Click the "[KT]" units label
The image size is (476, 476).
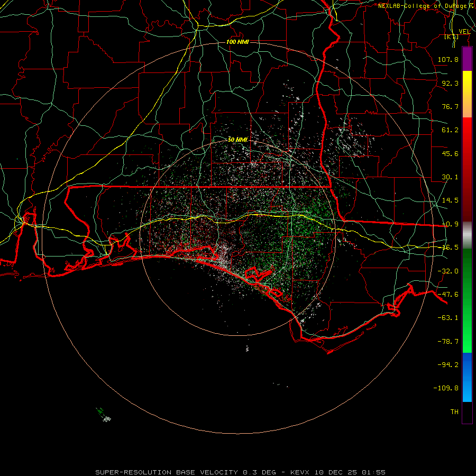pos(452,36)
